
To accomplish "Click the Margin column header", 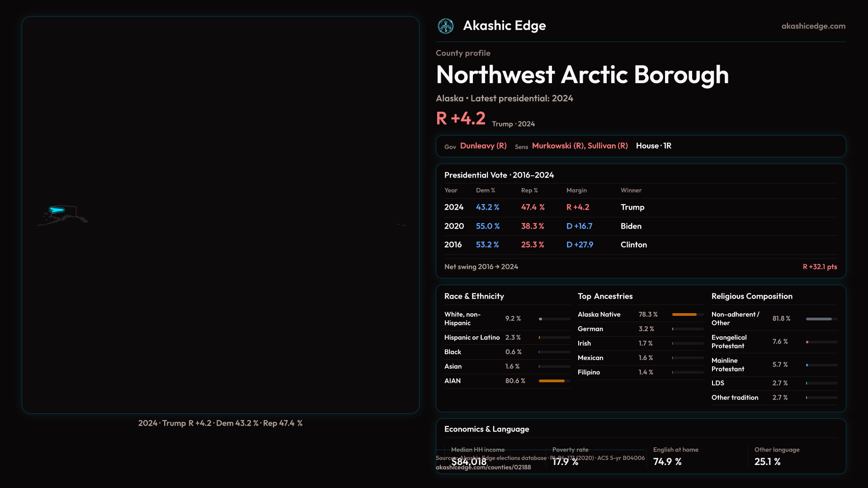I will (576, 191).
